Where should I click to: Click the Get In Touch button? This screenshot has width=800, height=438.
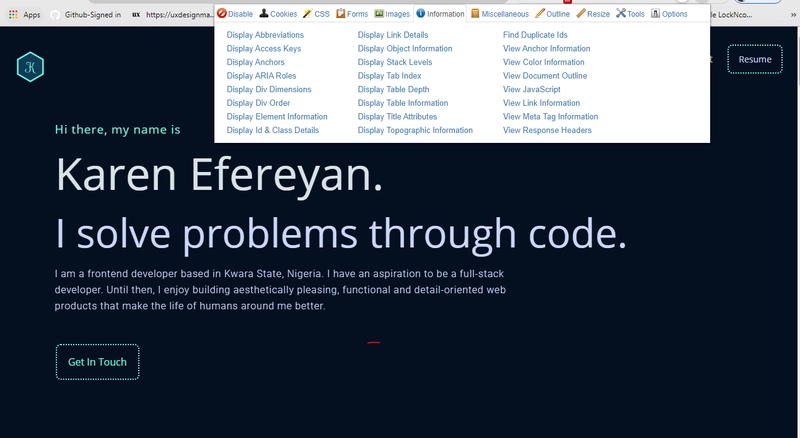(x=97, y=362)
